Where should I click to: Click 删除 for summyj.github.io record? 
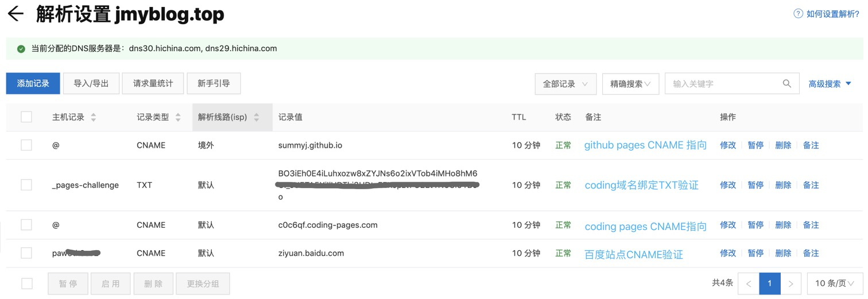783,145
